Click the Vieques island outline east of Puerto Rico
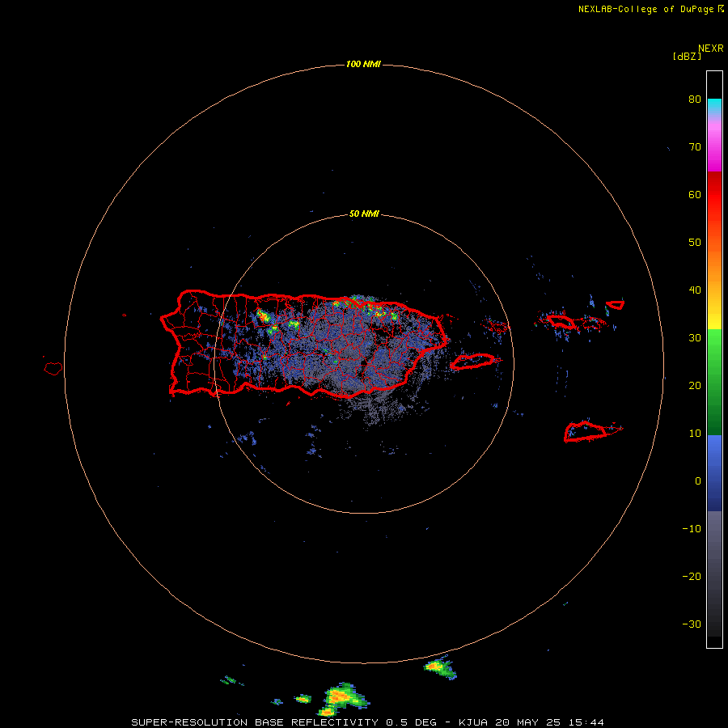 click(x=472, y=362)
